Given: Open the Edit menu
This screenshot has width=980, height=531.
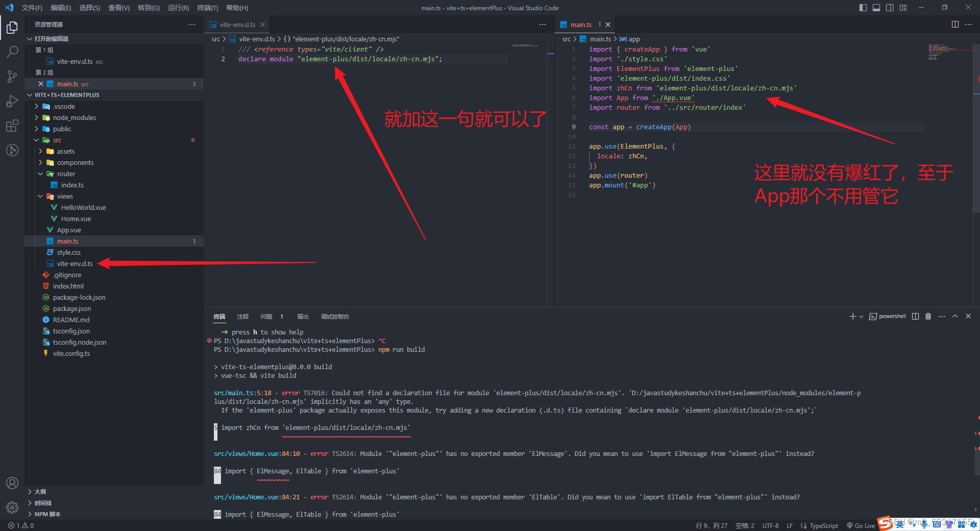Looking at the screenshot, I should point(61,8).
